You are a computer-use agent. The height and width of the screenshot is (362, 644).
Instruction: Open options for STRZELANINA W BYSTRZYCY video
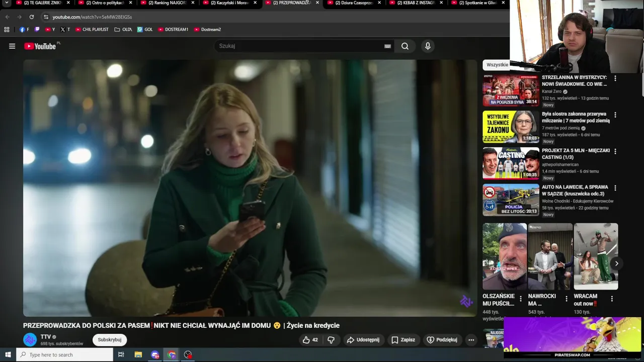[615, 78]
